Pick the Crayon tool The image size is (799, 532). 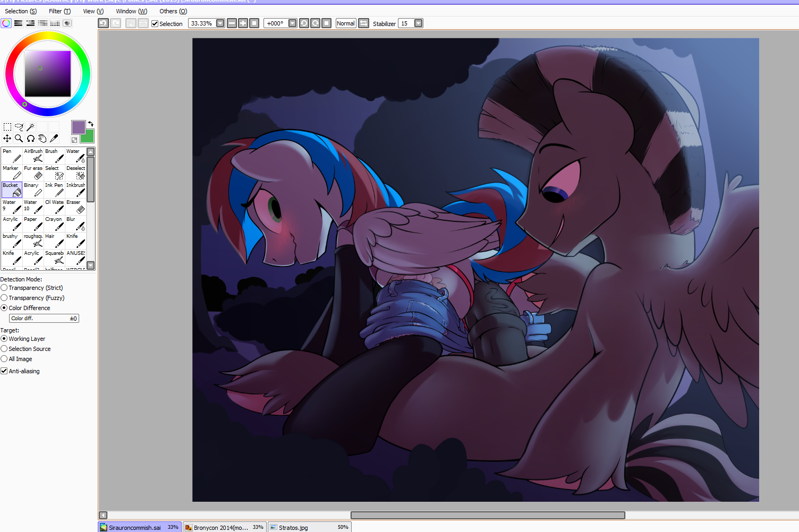[54, 224]
